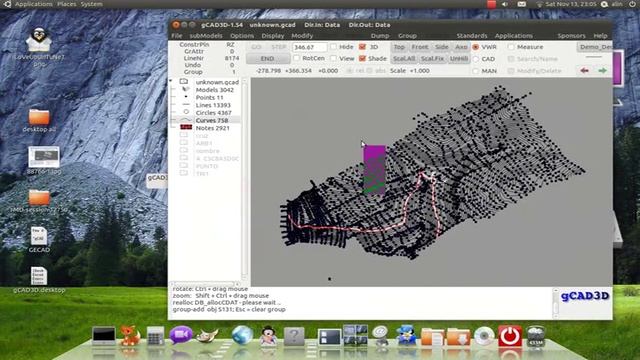Select the MAN radio button
The image size is (640, 360).
(476, 71)
